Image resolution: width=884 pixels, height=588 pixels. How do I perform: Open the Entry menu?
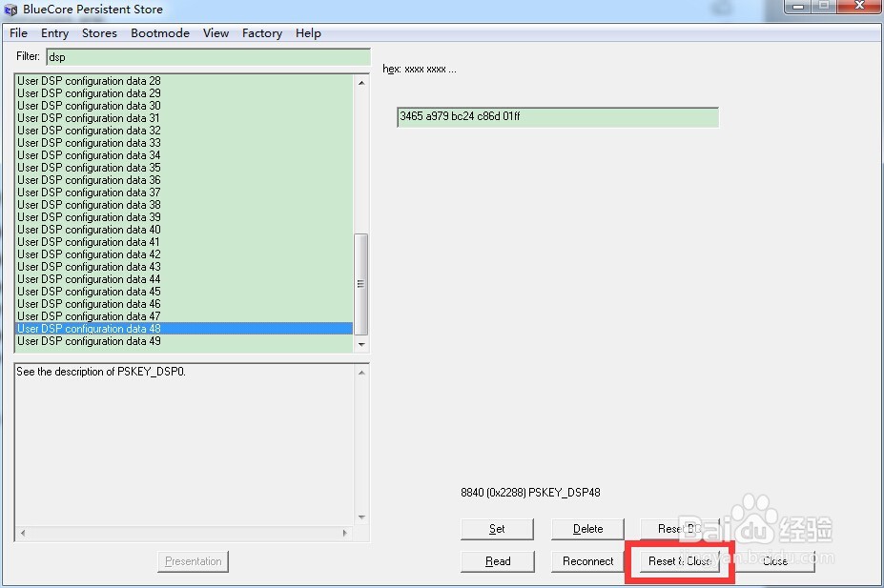click(x=54, y=33)
